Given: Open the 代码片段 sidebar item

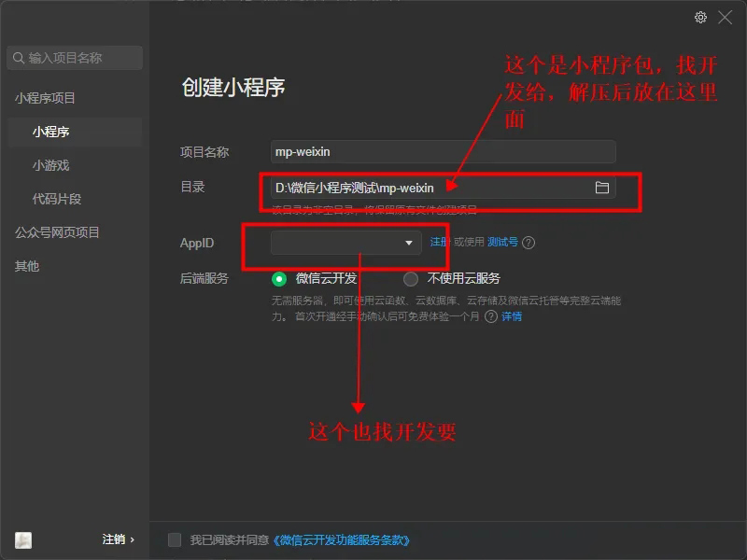Looking at the screenshot, I should click(x=57, y=199).
